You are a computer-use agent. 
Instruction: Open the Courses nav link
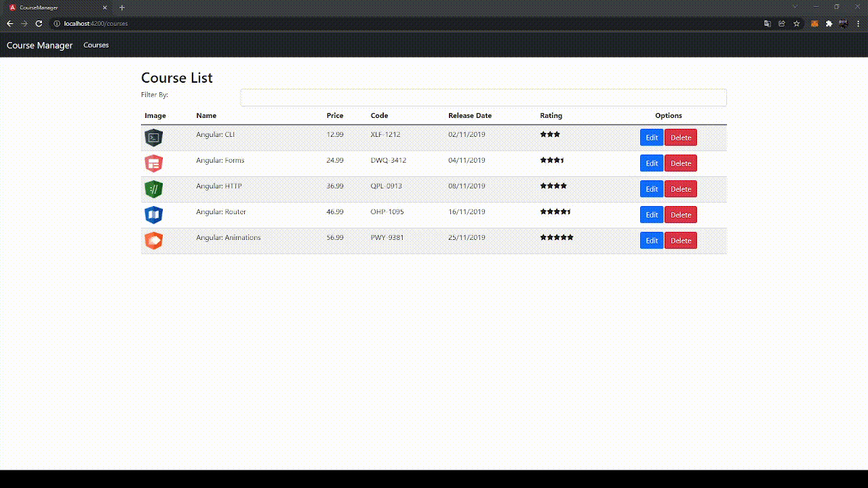pyautogui.click(x=96, y=45)
